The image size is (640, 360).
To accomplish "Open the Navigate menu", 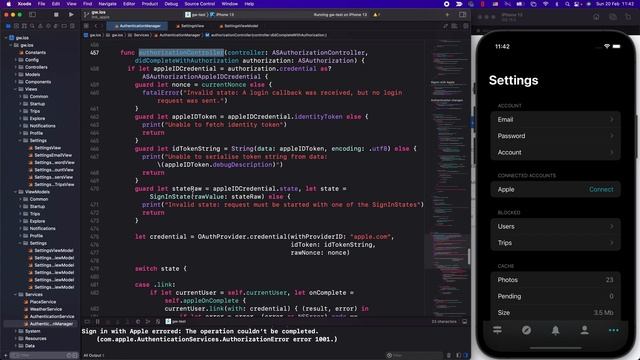I will [x=108, y=4].
